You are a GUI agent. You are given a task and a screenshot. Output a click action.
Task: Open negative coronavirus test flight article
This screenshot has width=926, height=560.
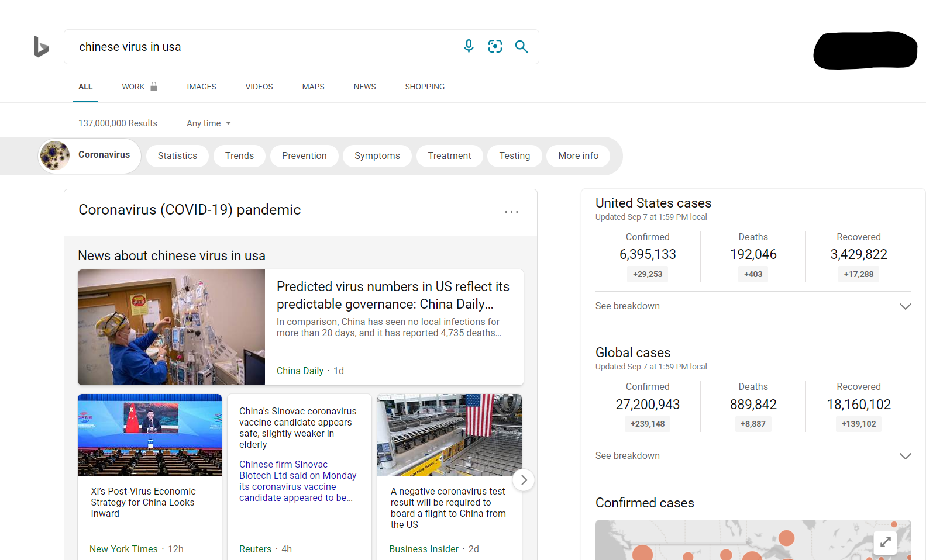point(449,508)
